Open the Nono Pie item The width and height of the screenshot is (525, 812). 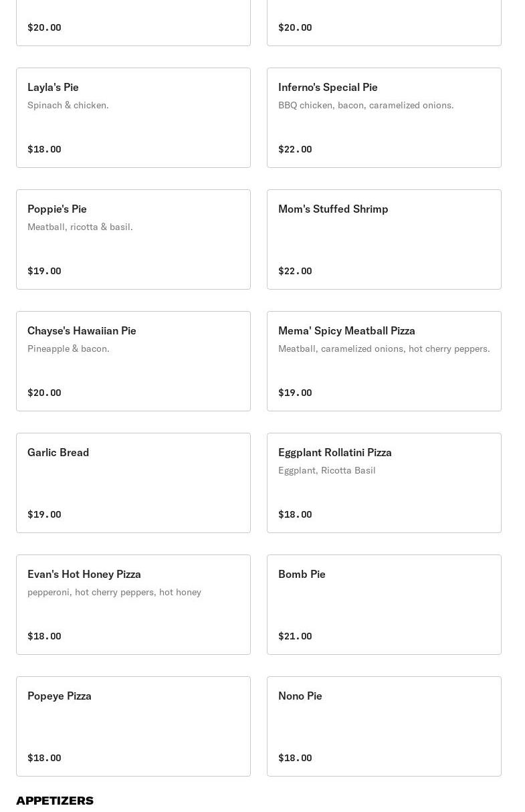(x=384, y=726)
